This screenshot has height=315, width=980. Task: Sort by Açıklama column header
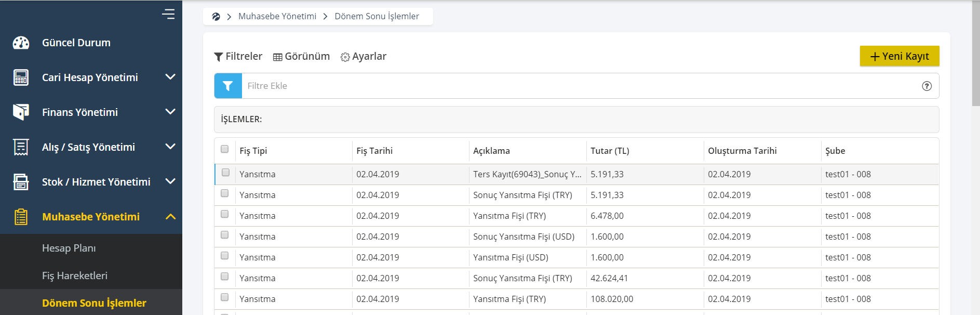click(491, 151)
